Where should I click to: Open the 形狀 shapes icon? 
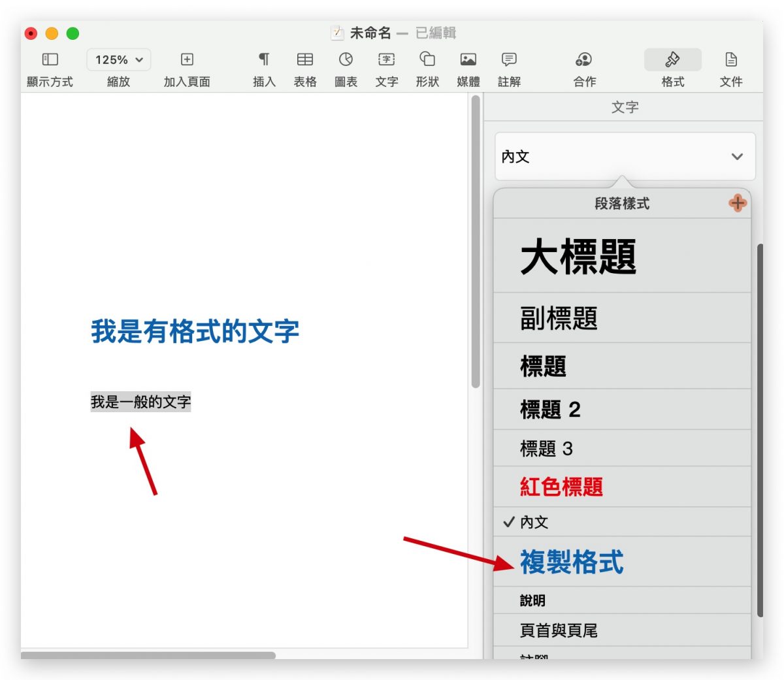427,59
